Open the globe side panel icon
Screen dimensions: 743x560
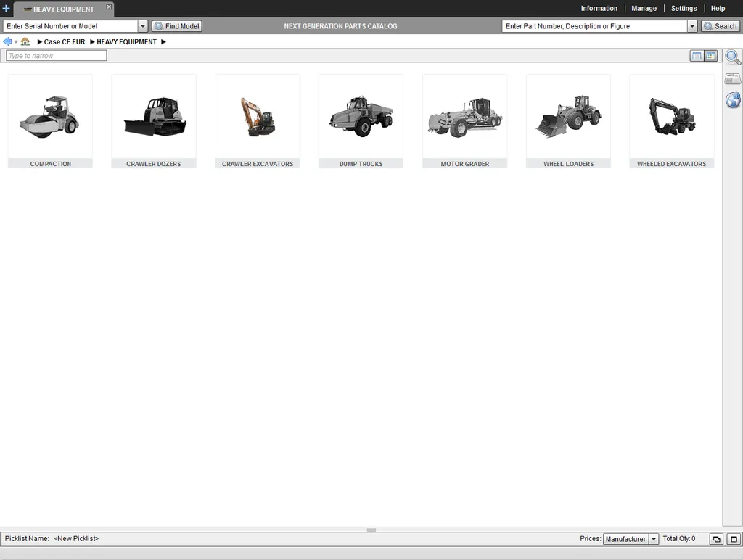coord(733,100)
